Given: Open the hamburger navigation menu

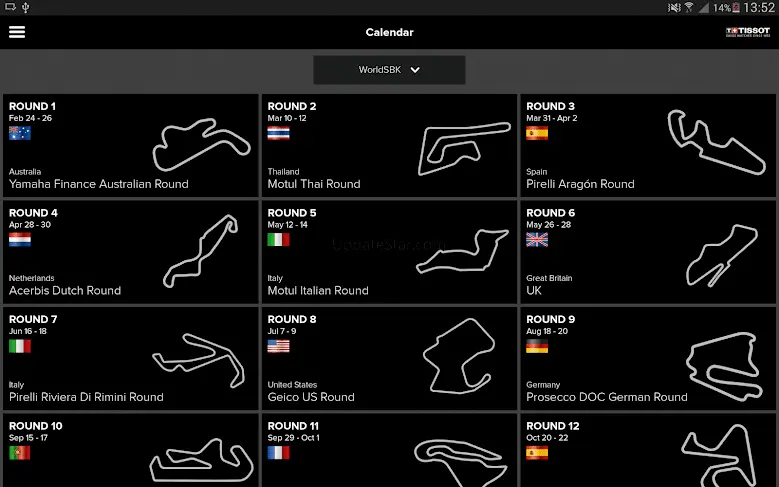Looking at the screenshot, I should coord(16,32).
